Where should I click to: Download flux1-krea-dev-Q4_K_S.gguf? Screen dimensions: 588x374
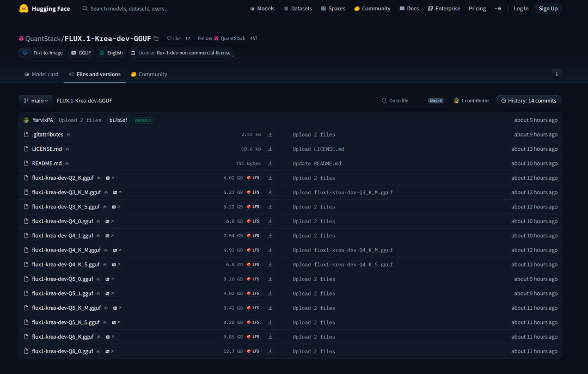pos(270,265)
